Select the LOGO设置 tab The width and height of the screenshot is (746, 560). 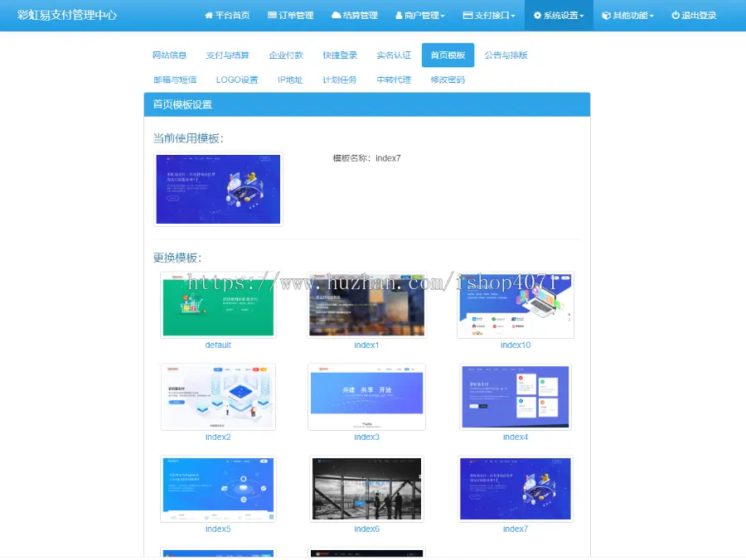pyautogui.click(x=237, y=80)
